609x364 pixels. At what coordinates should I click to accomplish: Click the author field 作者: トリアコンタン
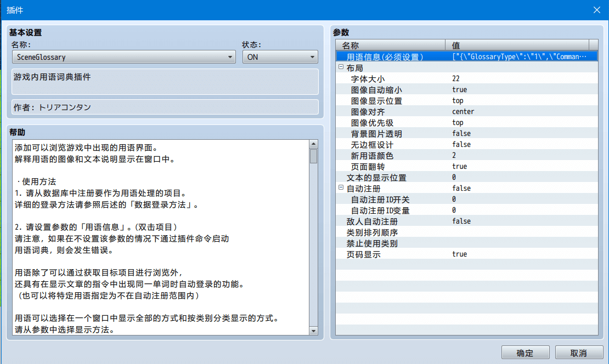click(x=165, y=107)
